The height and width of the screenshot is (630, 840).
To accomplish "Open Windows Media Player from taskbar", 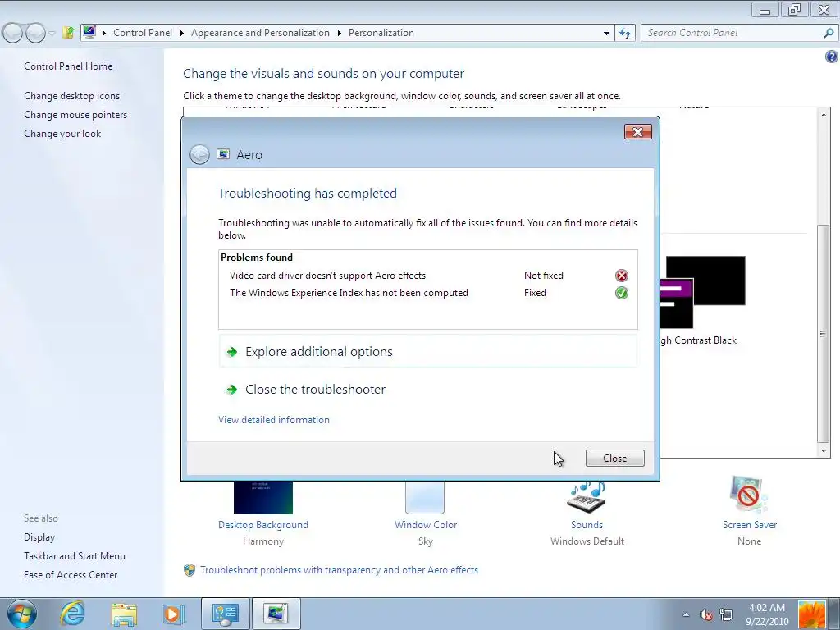I will point(173,614).
